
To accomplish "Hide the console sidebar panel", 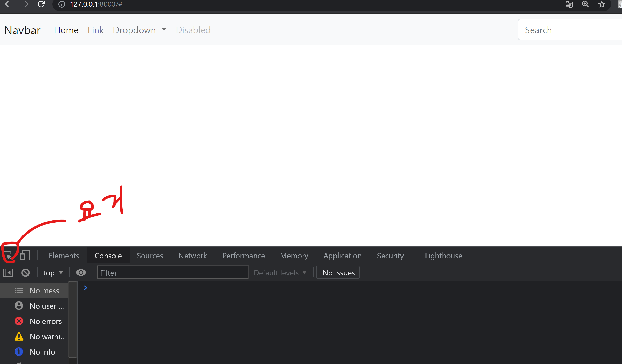I will click(8, 273).
